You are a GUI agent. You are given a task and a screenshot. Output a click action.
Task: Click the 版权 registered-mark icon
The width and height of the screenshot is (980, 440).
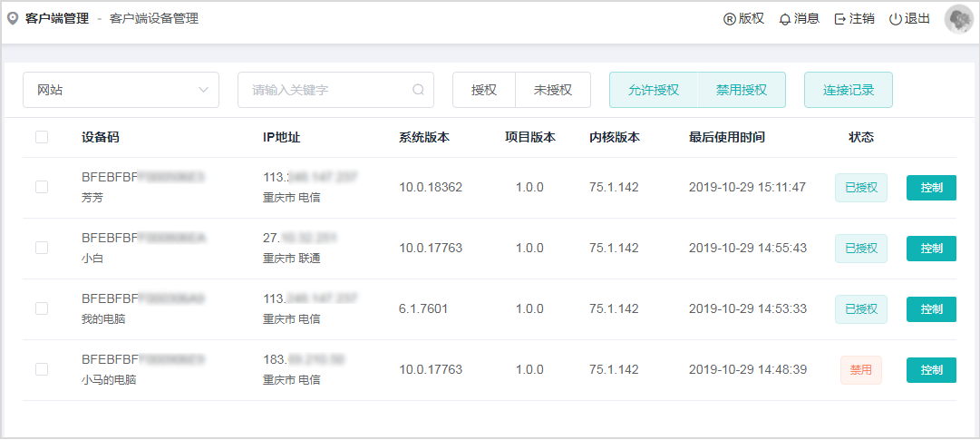point(729,19)
